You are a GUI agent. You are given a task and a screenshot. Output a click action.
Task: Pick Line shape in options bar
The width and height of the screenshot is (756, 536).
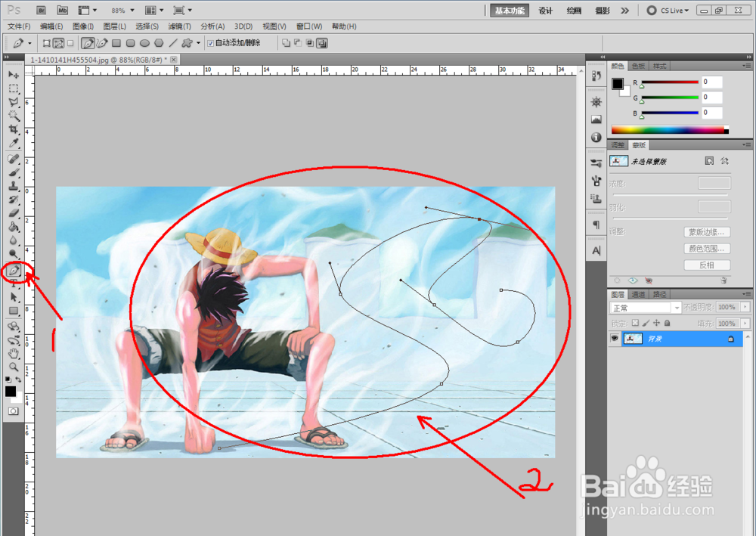point(173,43)
